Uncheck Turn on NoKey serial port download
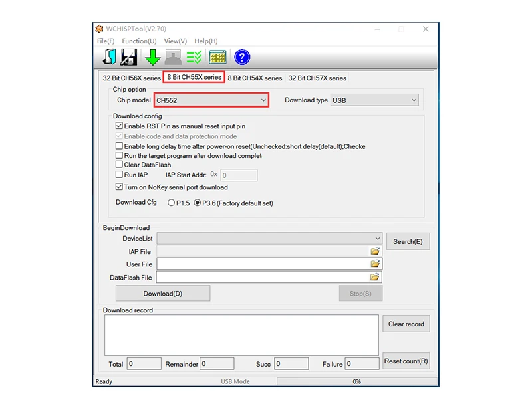This screenshot has height=408, width=532. pos(119,187)
